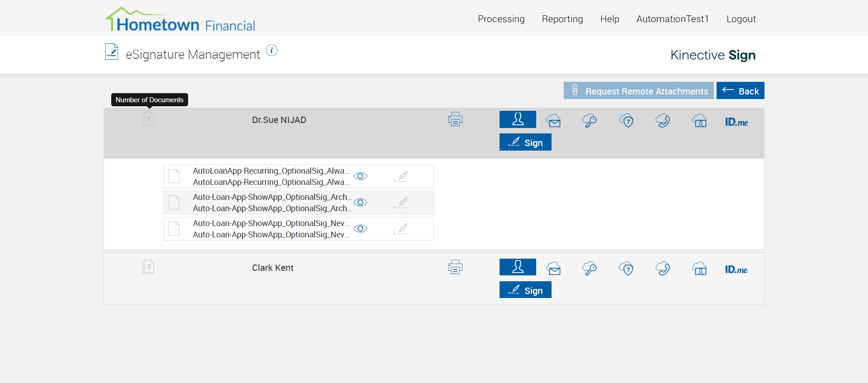
Task: Log out via the Logout link
Action: 741,19
